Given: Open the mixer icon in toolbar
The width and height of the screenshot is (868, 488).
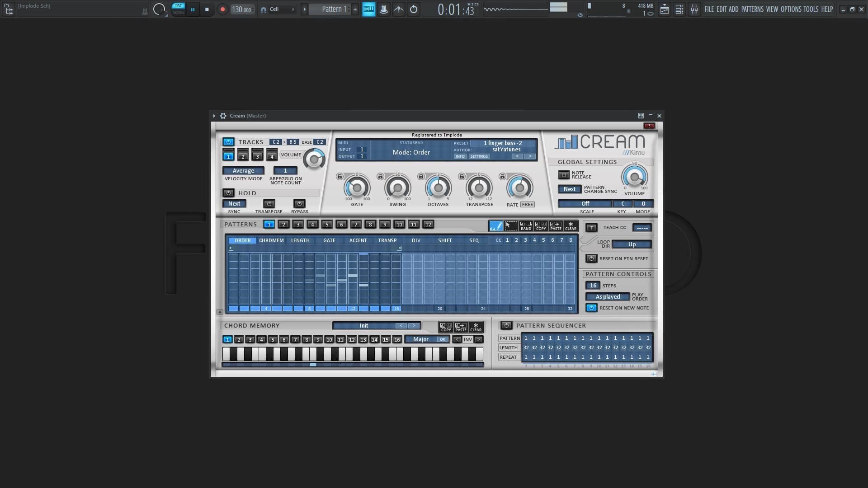Looking at the screenshot, I should coord(694,9).
